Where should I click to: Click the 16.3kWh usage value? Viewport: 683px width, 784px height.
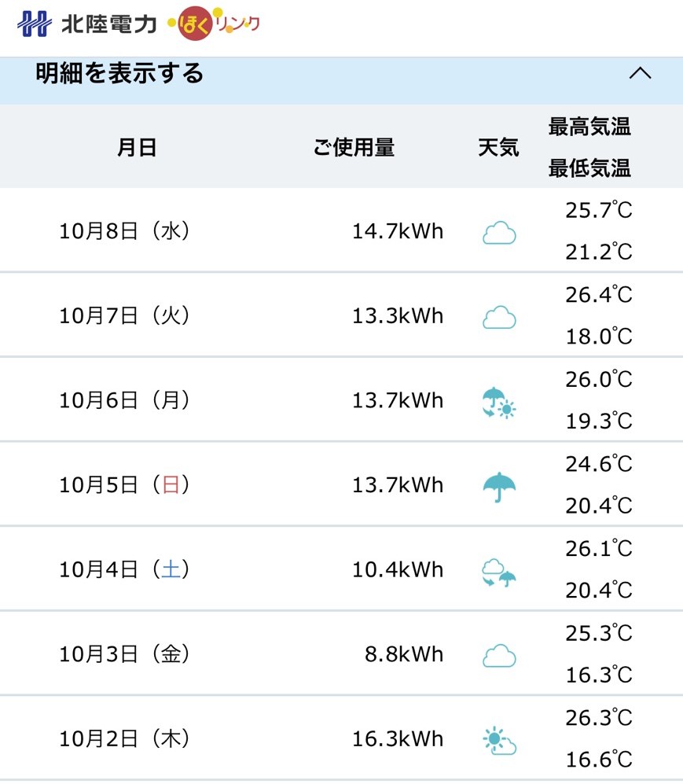pos(398,740)
